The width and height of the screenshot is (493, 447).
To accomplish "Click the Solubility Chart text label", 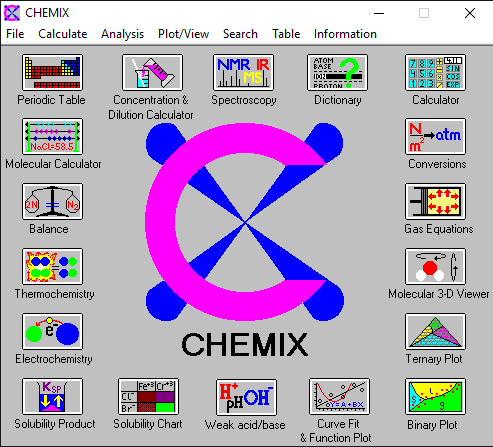I will [x=148, y=424].
